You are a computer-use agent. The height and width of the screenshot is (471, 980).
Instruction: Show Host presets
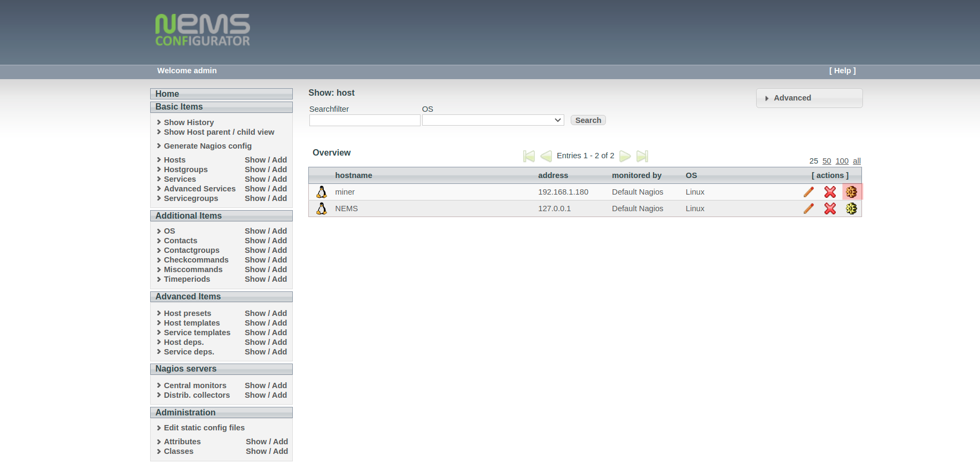tap(255, 313)
